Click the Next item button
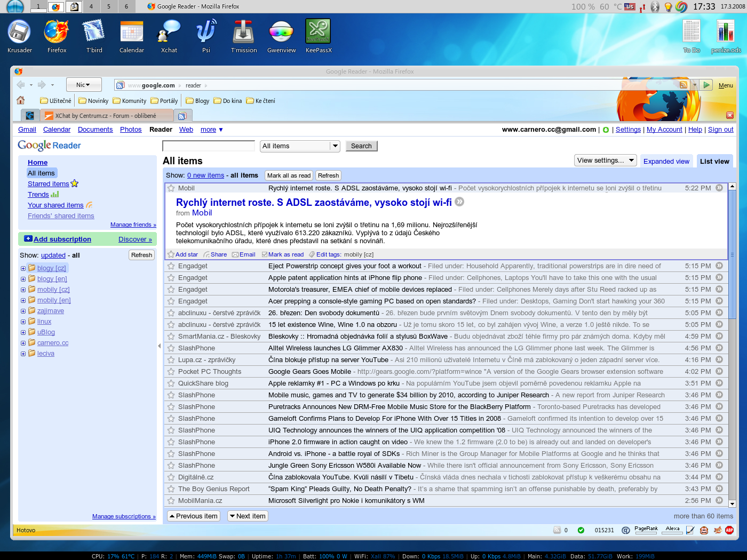Screen dimensions: 747x560 point(248,516)
